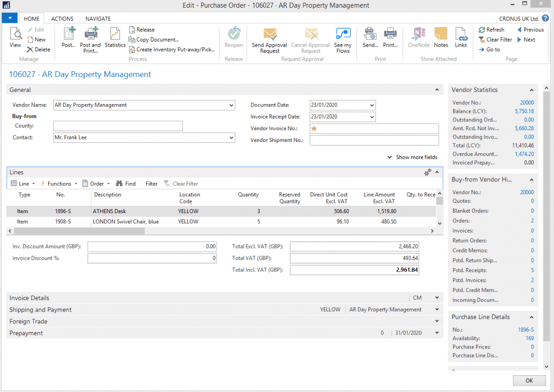Viewport: 554px width, 392px height.
Task: Click the OK button
Action: [529, 380]
